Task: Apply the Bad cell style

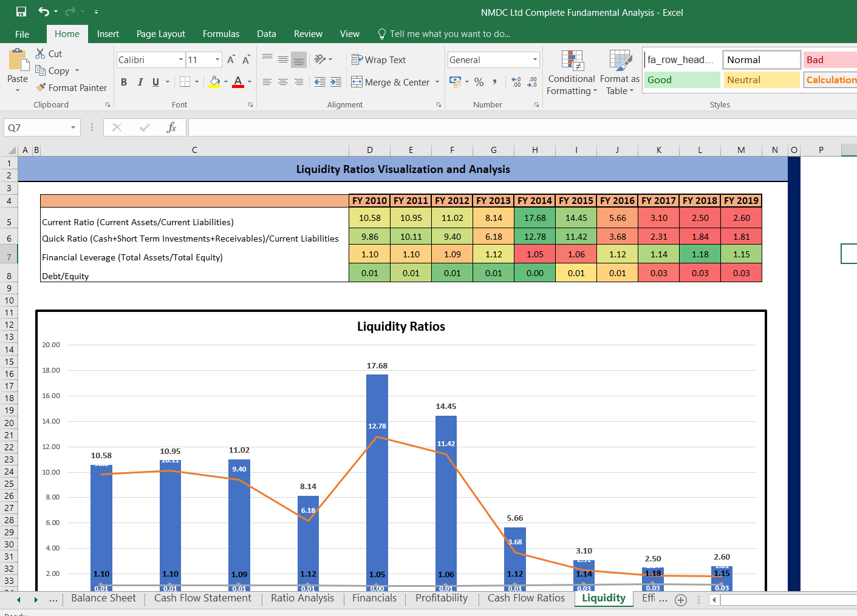Action: click(830, 59)
